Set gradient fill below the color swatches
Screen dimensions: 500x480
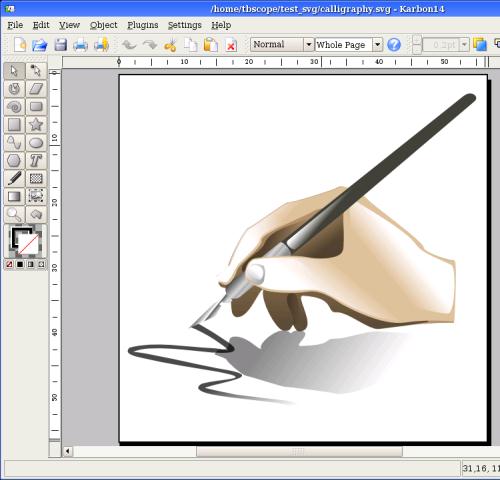(x=31, y=264)
